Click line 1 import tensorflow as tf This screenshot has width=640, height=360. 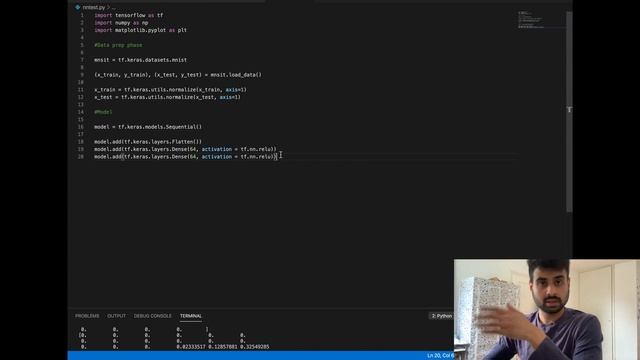click(129, 15)
